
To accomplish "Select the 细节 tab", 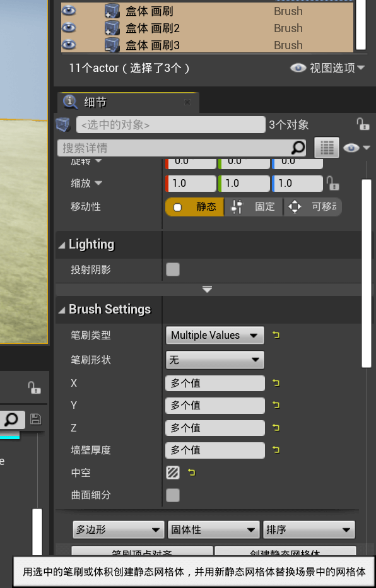I will click(x=95, y=102).
